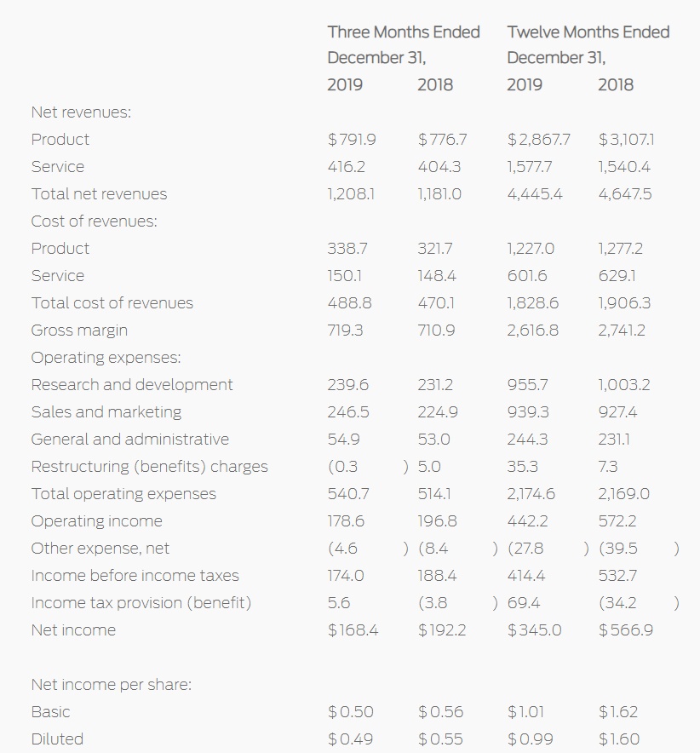Select "Income tax provision (benefit)" label
The height and width of the screenshot is (753, 700).
point(141,602)
